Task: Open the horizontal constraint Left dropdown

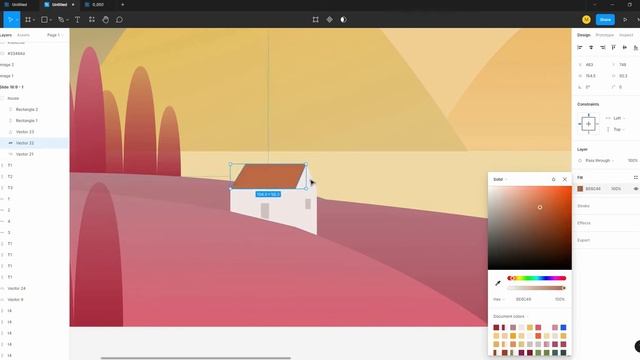Action: 619,118
